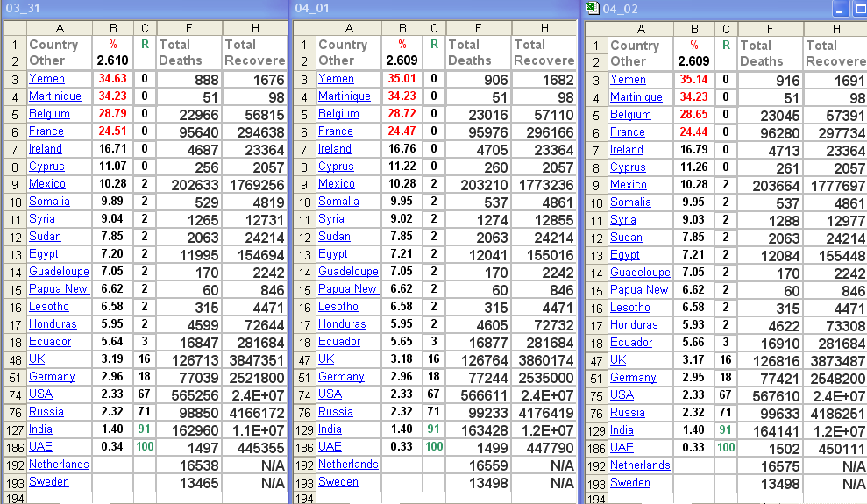
Task: Open the Syria link in 04_02 window
Action: (x=622, y=219)
